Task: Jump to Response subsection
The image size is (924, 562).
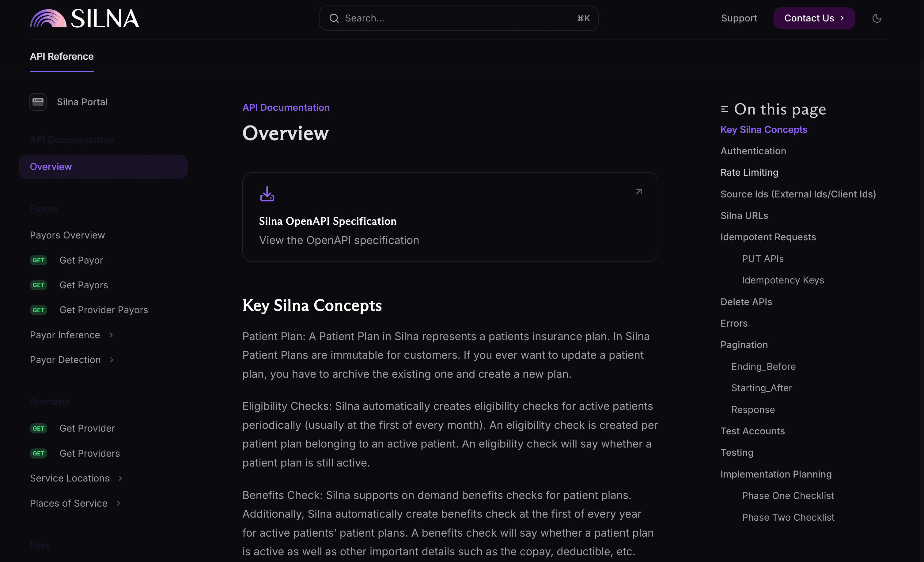Action: [x=753, y=410]
